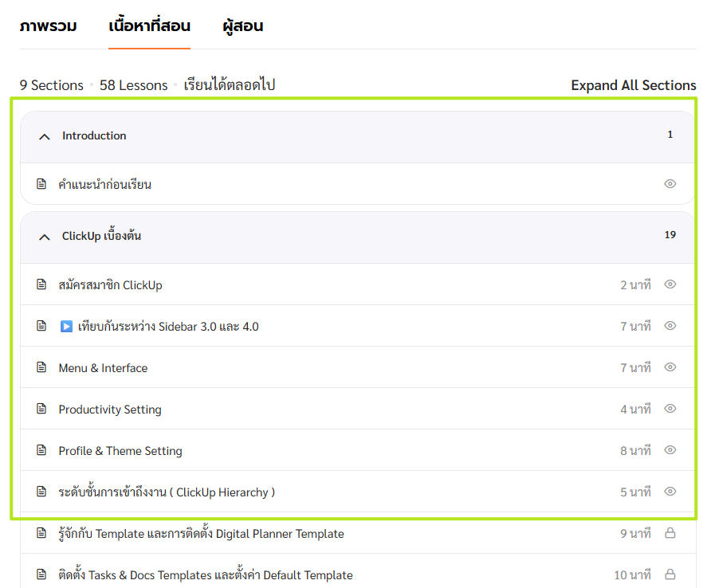The width and height of the screenshot is (707, 588).
Task: Click eye icon for Profile & Theme Setting
Action: click(x=670, y=450)
